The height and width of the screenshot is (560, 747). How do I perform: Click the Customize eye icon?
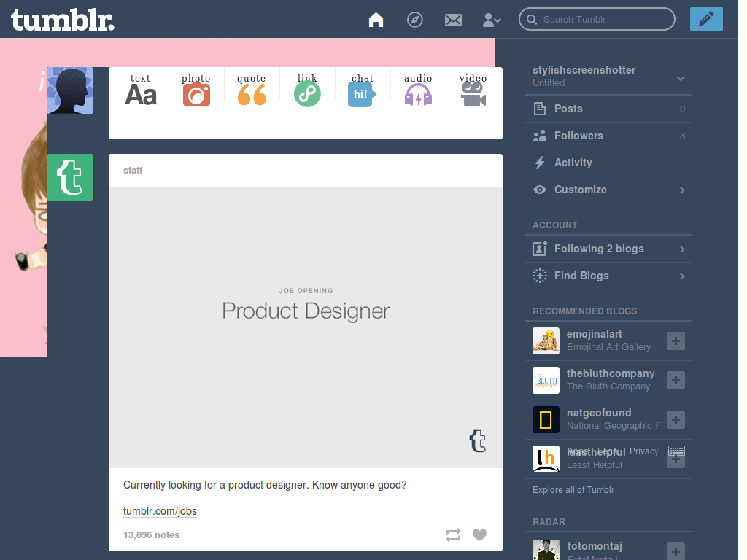[540, 190]
